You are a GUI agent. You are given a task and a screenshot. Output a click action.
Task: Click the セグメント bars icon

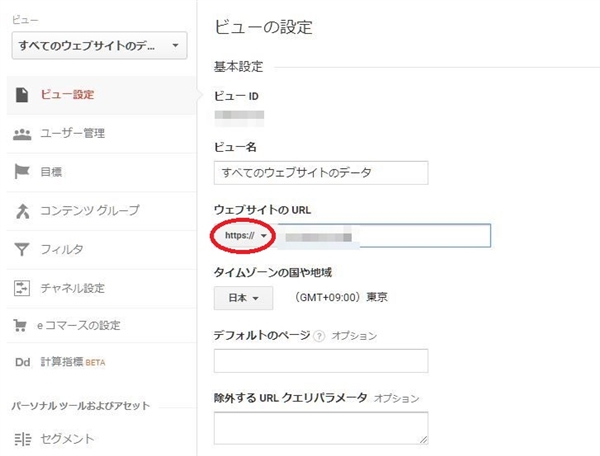click(21, 438)
